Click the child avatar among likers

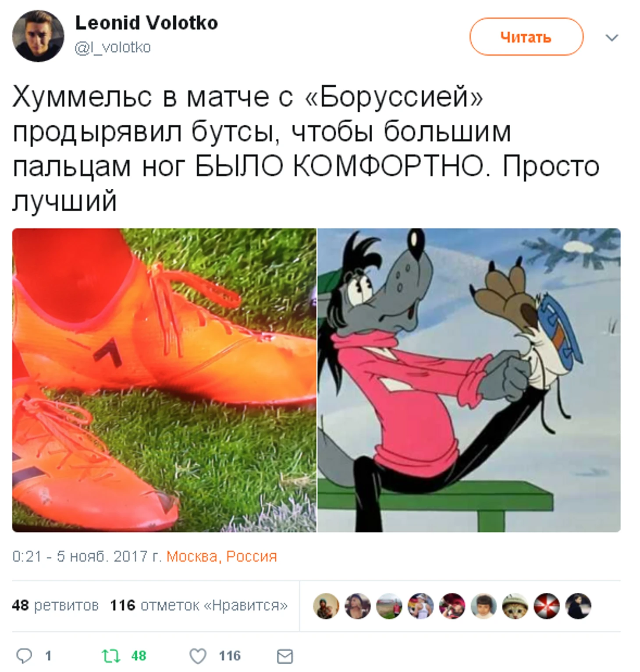click(484, 606)
